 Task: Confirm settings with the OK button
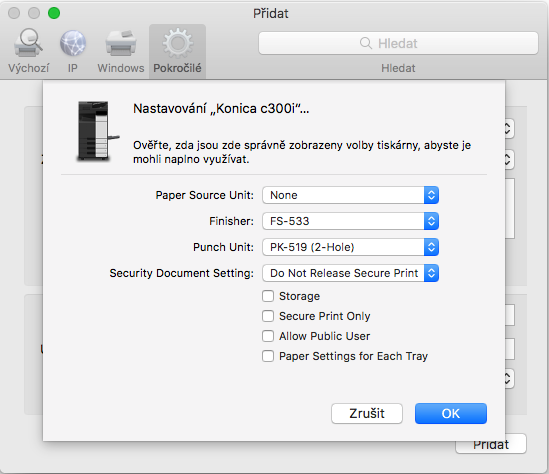click(451, 413)
